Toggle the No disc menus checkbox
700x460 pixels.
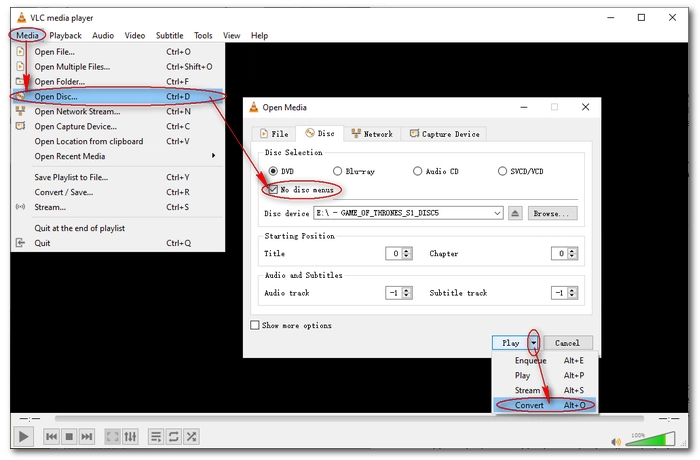(273, 189)
